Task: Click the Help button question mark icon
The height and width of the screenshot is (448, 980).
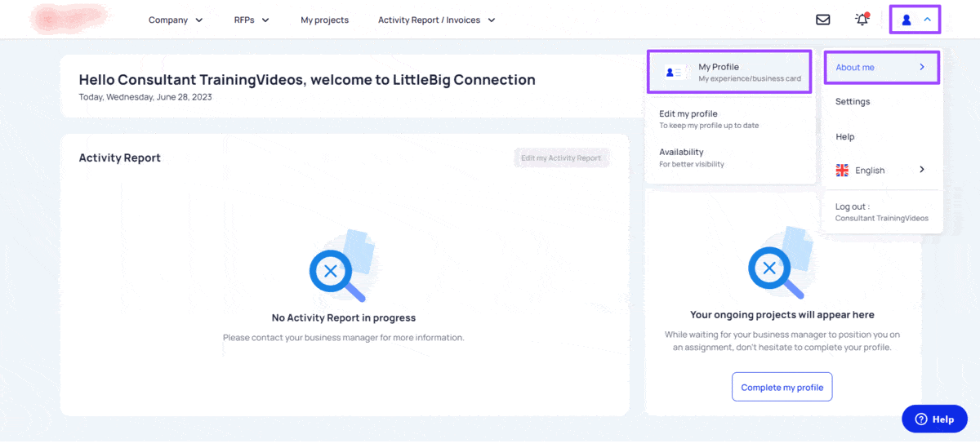Action: pyautogui.click(x=921, y=419)
